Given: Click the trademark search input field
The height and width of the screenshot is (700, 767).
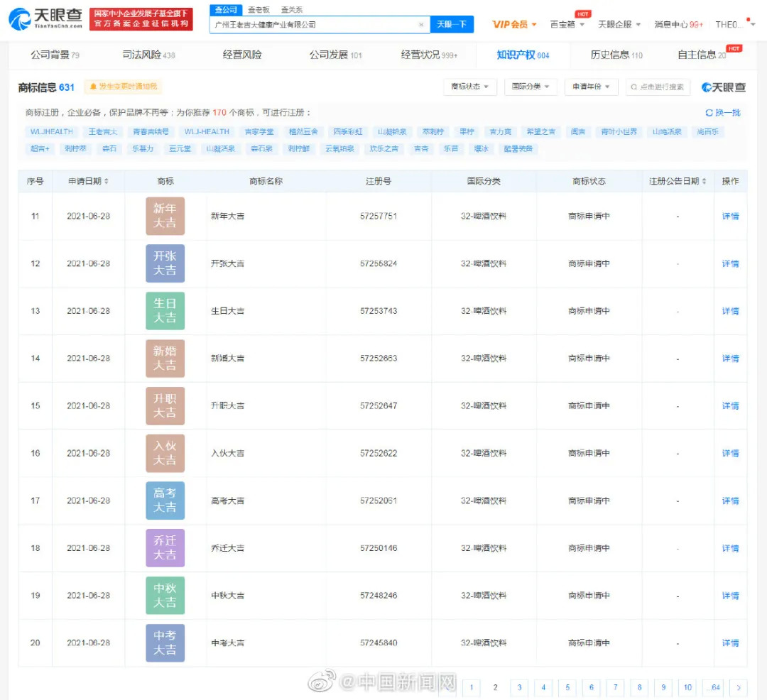Looking at the screenshot, I should [658, 87].
